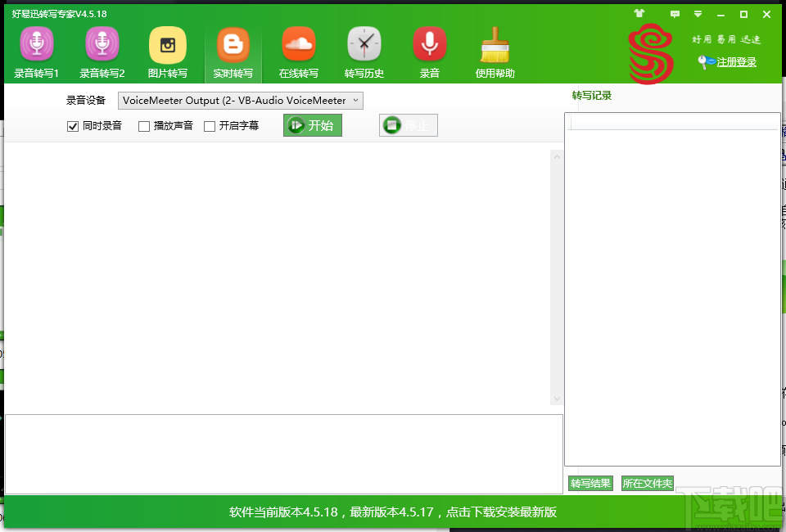Open 使用帮助 help section
Viewport: 786px width, 532px height.
pos(495,52)
